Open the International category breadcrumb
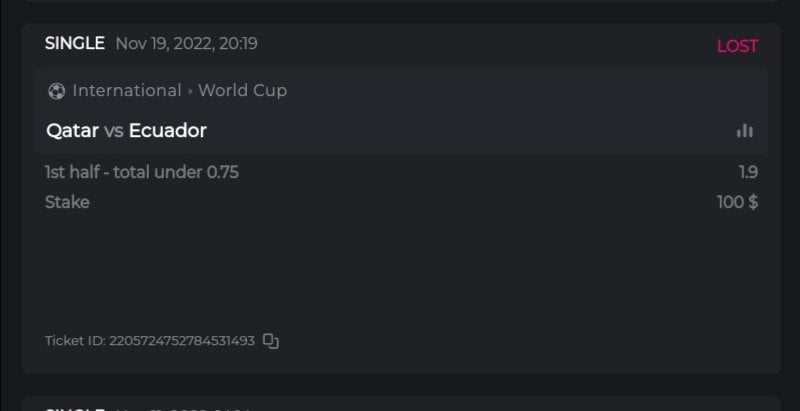Image resolution: width=800 pixels, height=411 pixels. point(127,91)
